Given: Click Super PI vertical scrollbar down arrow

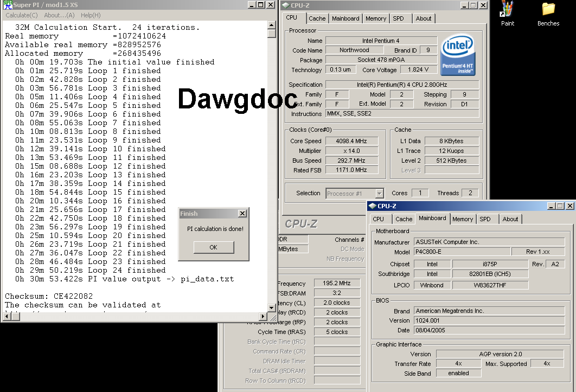Looking at the screenshot, I should (272, 308).
